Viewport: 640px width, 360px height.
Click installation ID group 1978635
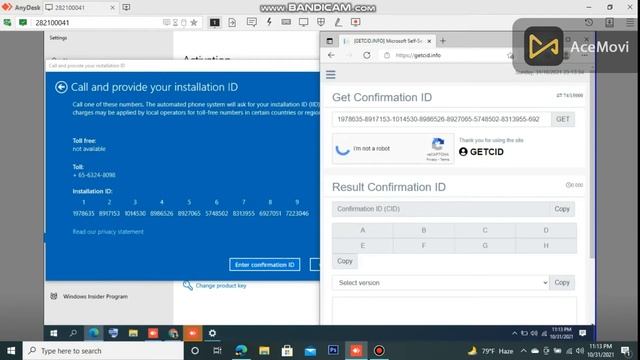pyautogui.click(x=83, y=213)
